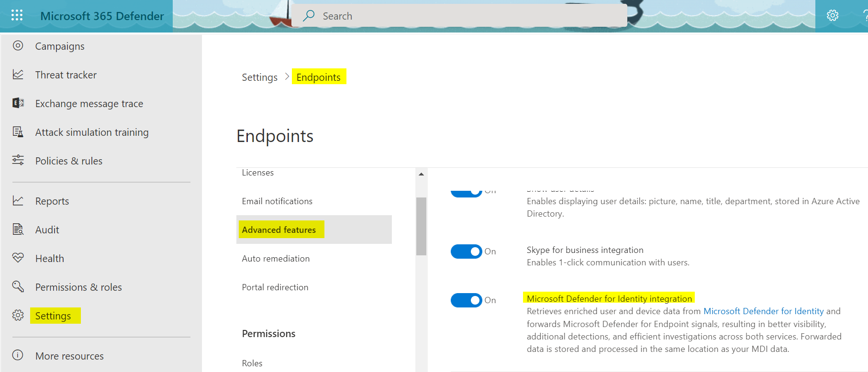Click the search magnifier icon
The image size is (868, 372).
click(309, 16)
